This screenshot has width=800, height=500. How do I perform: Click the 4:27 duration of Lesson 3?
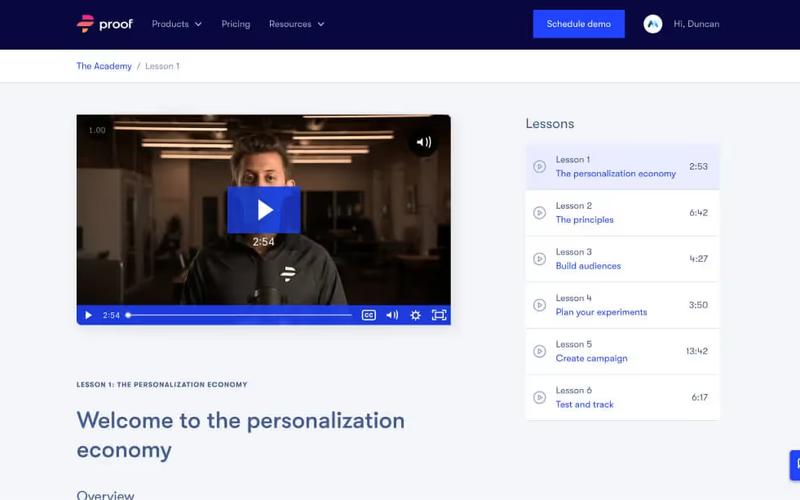tap(698, 259)
